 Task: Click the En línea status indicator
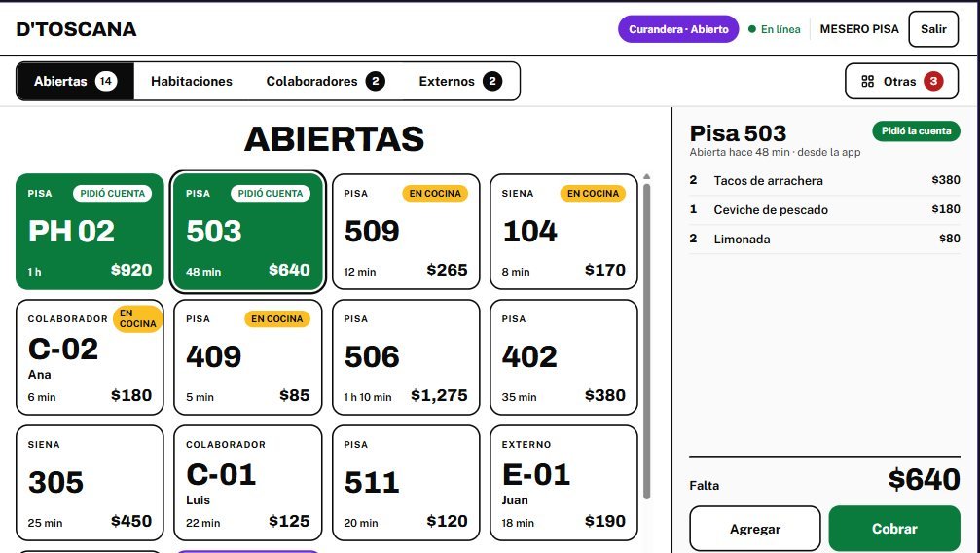coord(775,29)
